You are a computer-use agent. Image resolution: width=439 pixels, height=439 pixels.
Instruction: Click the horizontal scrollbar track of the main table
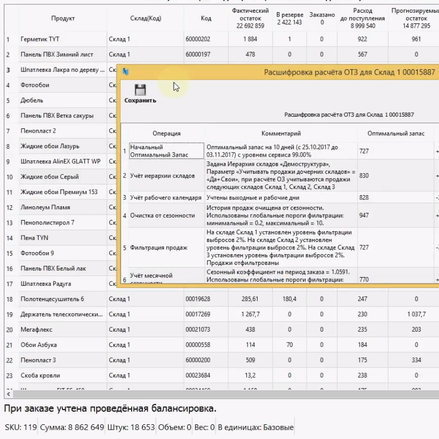[225, 394]
